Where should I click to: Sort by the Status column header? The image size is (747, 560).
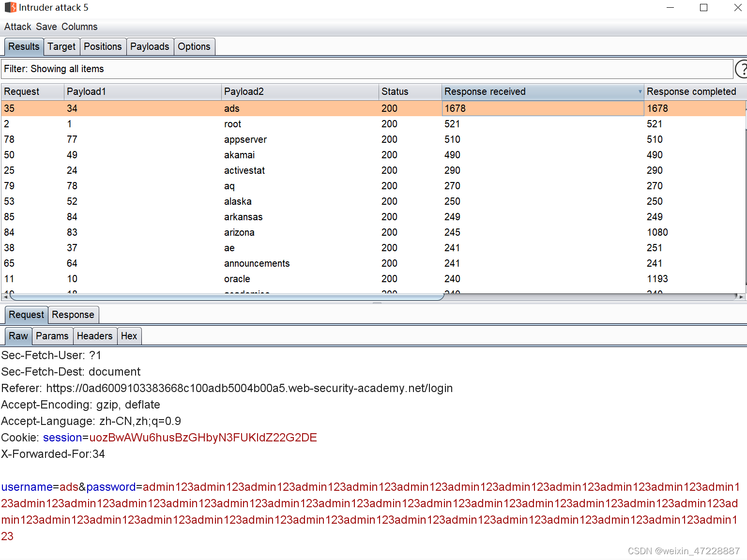(x=410, y=91)
